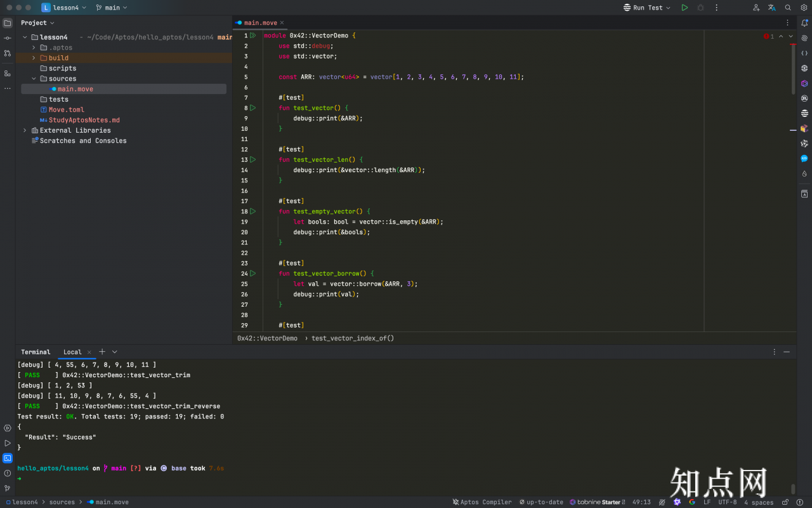Change UTF-8 file encoding

pyautogui.click(x=728, y=502)
